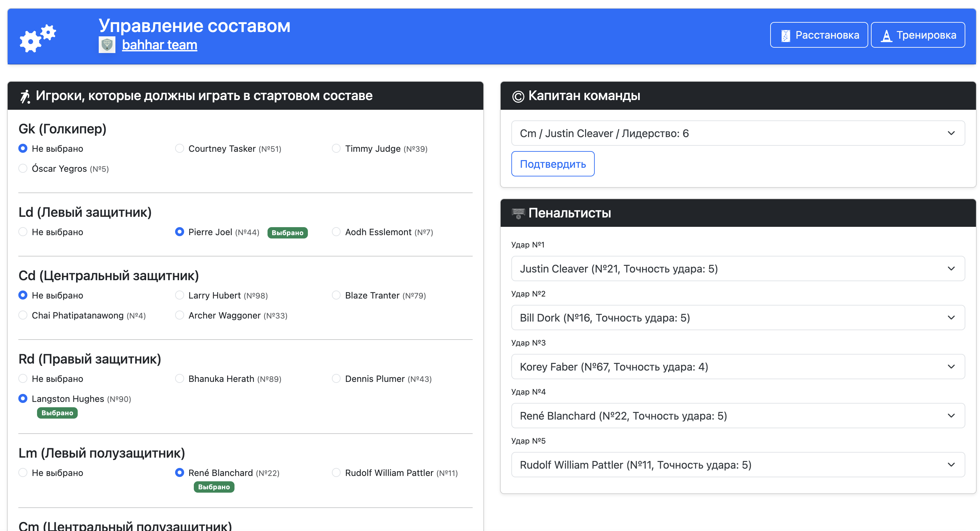
Task: Open the Удар №3 Korey Faber dropdown
Action: [738, 367]
